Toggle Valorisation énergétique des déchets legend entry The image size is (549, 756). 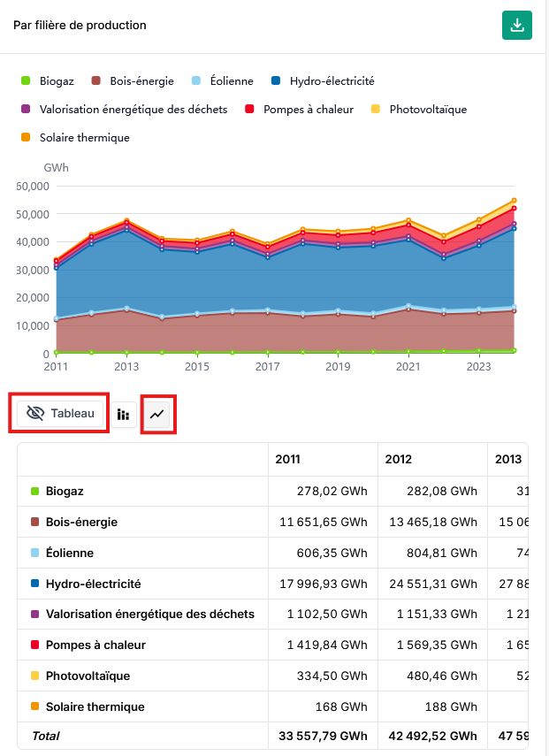pyautogui.click(x=124, y=110)
